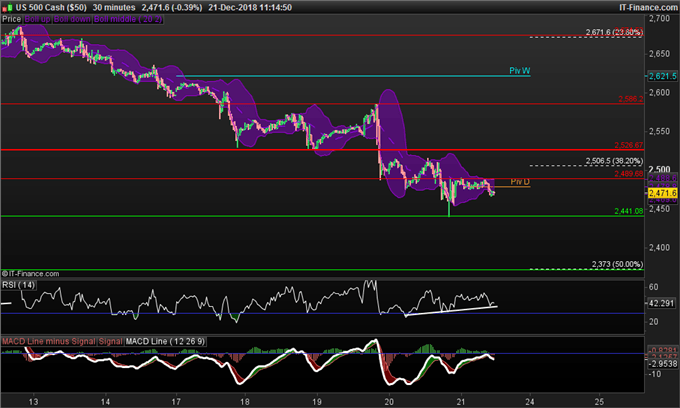Select the Boll down indicator label
This screenshot has width=680, height=408.
tap(72, 20)
